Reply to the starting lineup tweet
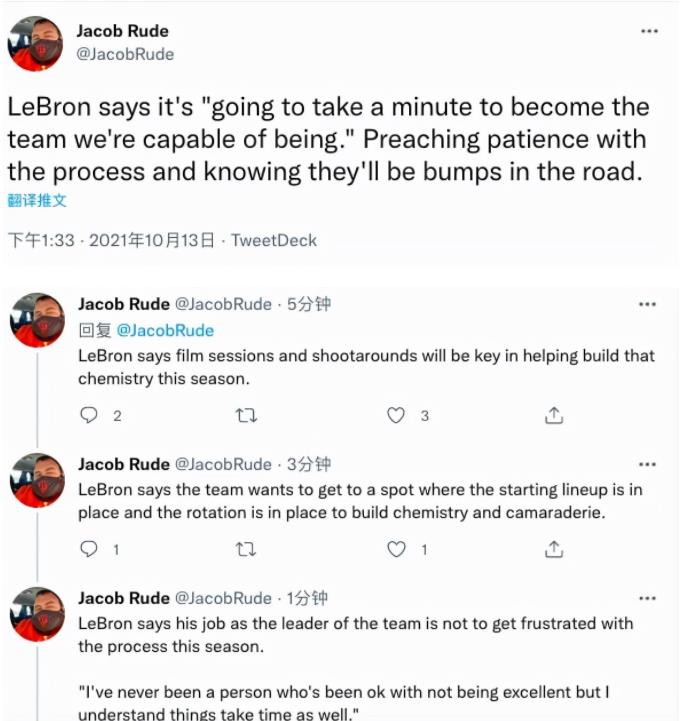The width and height of the screenshot is (681, 721). click(89, 549)
